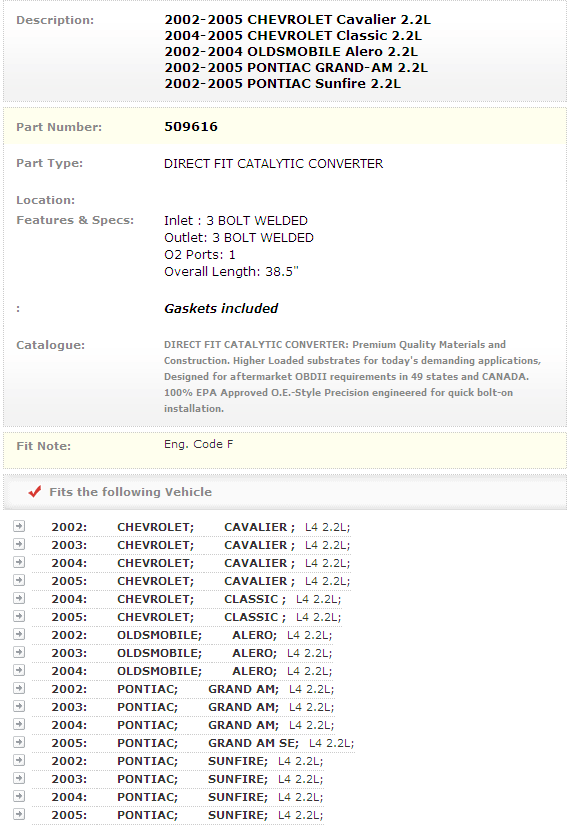Click arrow icon beside 2004 Chevrolet Cavalier
Viewport: 570px width, 840px height.
coord(19,562)
